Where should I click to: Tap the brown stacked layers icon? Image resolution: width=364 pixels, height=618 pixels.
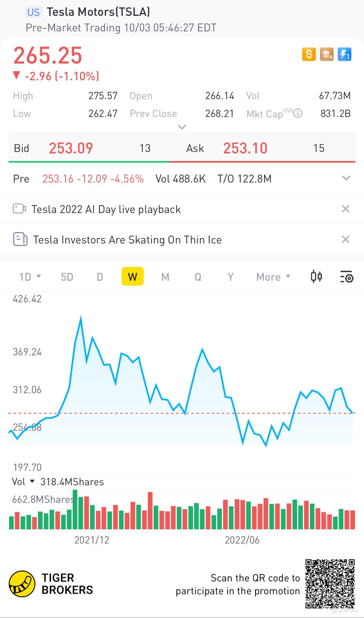point(326,54)
